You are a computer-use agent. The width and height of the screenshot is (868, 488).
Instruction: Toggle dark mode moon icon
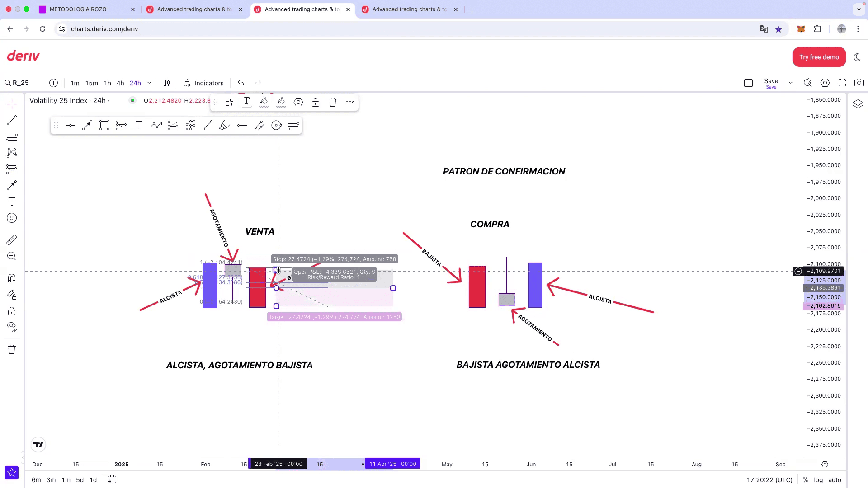(857, 57)
